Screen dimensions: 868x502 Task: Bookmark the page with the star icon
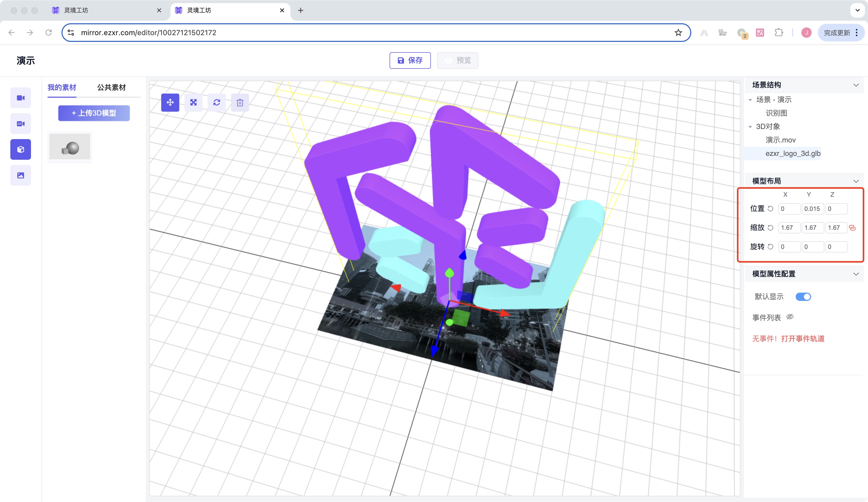pyautogui.click(x=678, y=32)
